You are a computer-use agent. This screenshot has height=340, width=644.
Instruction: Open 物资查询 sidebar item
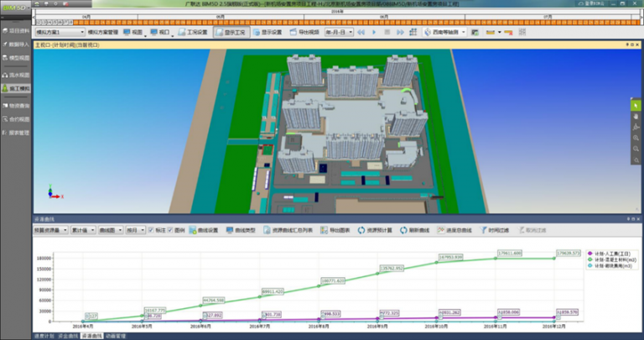point(17,106)
